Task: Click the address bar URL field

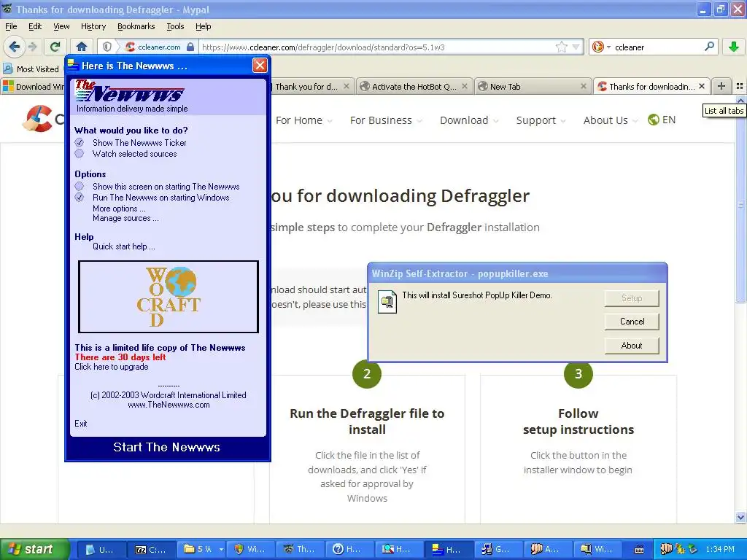Action: 376,47
